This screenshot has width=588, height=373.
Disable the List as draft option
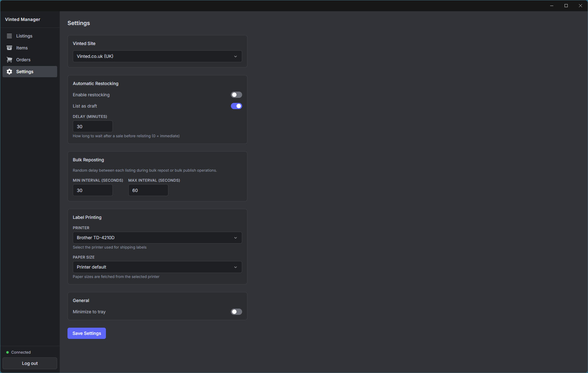point(237,106)
